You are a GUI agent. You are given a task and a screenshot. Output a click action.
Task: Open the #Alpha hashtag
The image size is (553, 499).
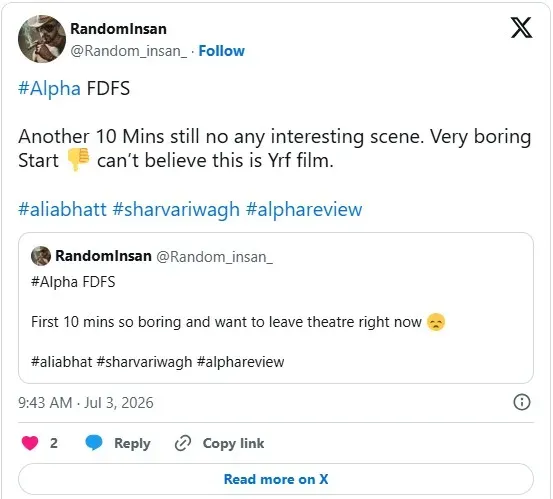(49, 88)
